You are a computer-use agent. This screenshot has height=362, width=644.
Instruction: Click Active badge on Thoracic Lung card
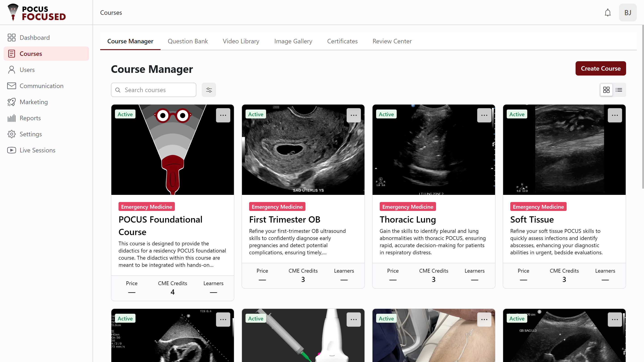(386, 114)
